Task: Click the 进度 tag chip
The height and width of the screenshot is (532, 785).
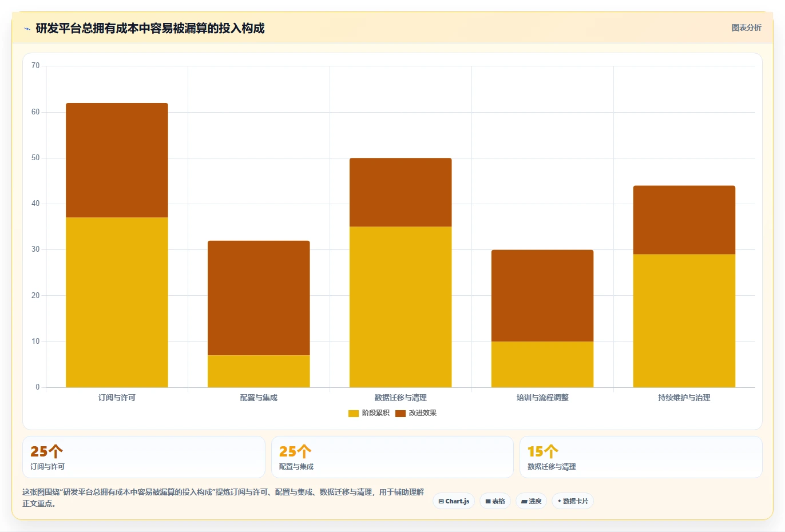Action: click(x=532, y=501)
